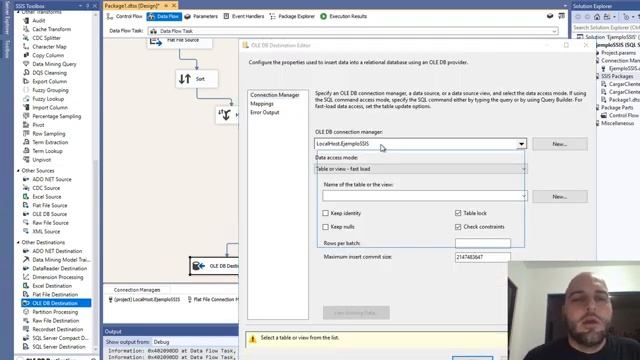Viewport: 640px width, 360px height.
Task: Select the Audit transform icon in toolbox
Action: coord(26,20)
